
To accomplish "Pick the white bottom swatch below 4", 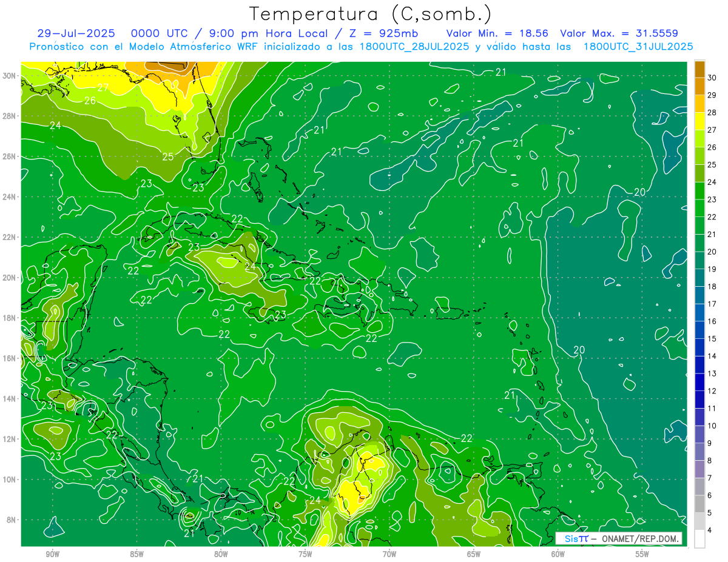I will (699, 539).
